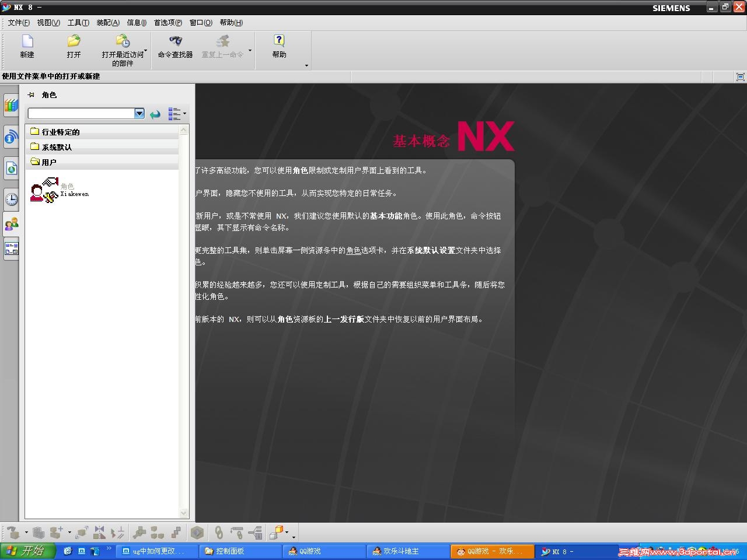
Task: Click the Move Component icon with arrows
Action: click(x=82, y=533)
